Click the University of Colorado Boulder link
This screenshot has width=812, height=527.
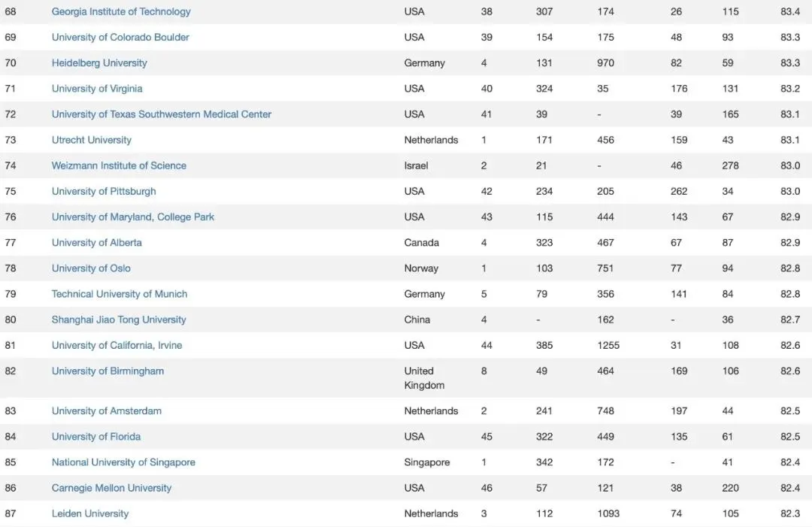point(120,37)
